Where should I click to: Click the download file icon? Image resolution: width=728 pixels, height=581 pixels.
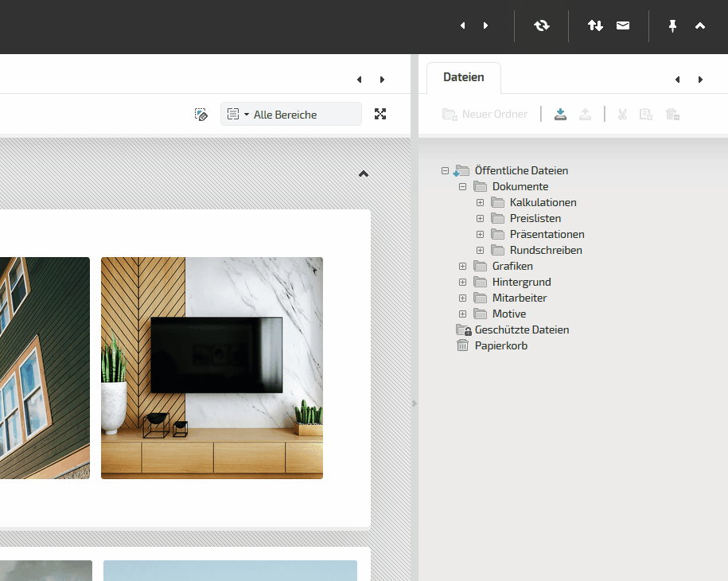[561, 114]
